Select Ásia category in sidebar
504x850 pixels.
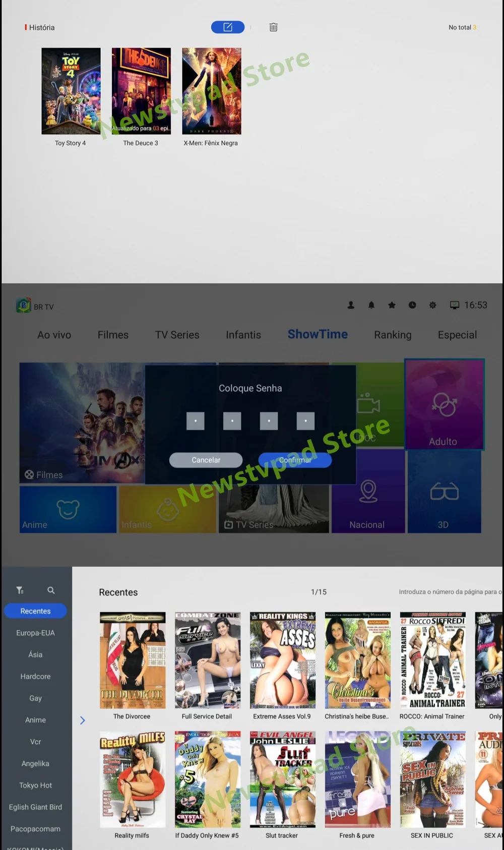[x=35, y=654]
